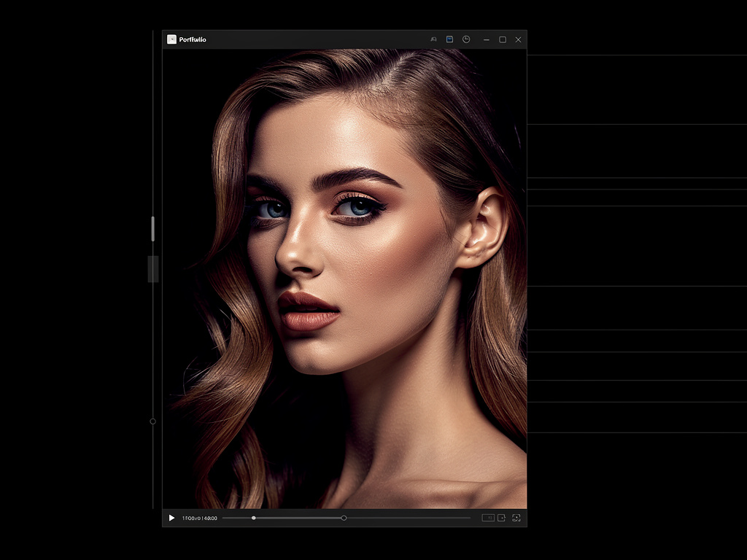Click the mini-player rectangle icon
Screen dimensions: 747x560
(x=488, y=518)
